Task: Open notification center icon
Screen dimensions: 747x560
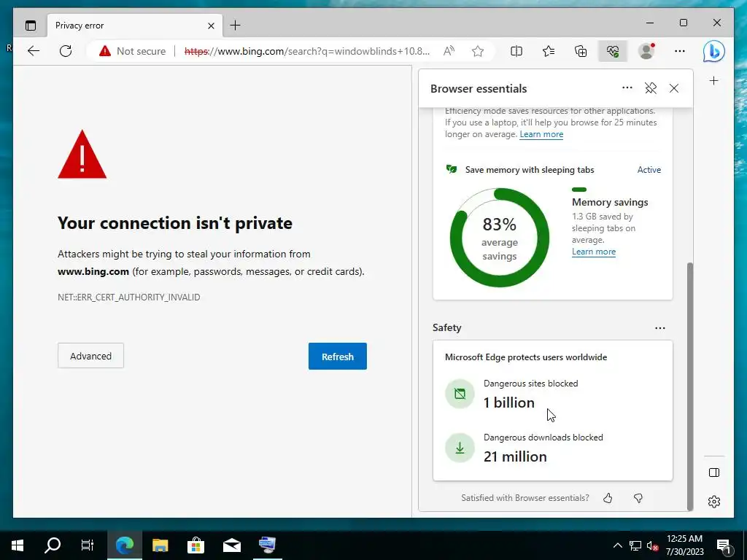Action: [724, 545]
